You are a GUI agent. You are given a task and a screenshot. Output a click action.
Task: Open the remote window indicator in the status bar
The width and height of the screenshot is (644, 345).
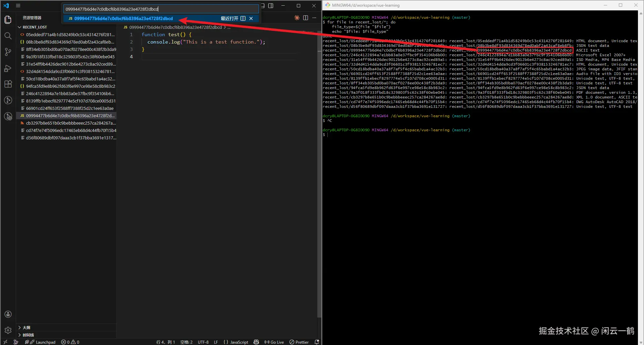coord(5,342)
